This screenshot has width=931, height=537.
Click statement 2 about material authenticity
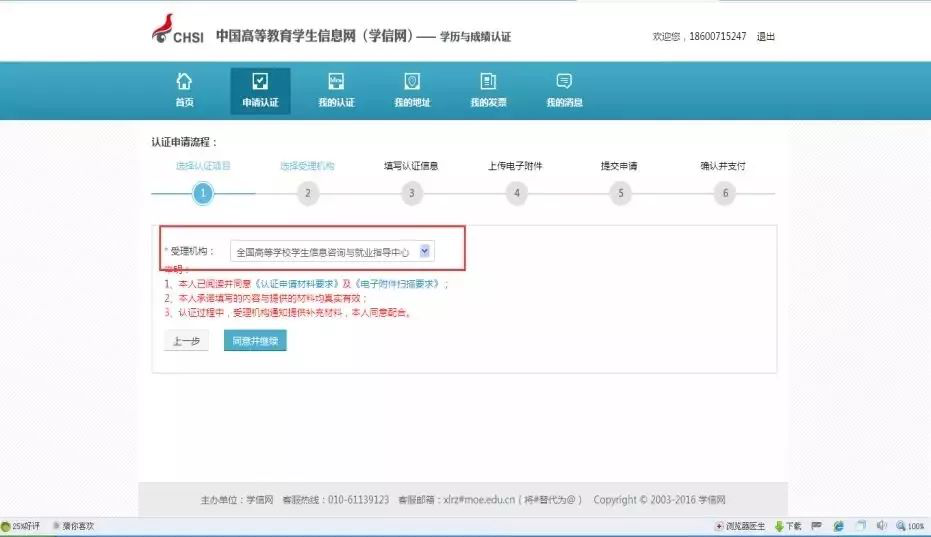pyautogui.click(x=265, y=298)
